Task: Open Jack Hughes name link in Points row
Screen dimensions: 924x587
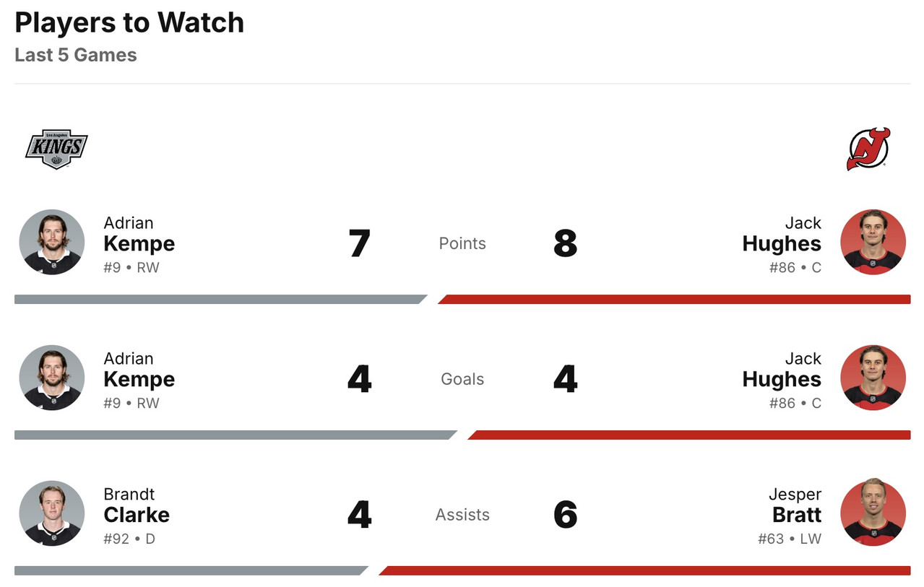Action: point(782,235)
